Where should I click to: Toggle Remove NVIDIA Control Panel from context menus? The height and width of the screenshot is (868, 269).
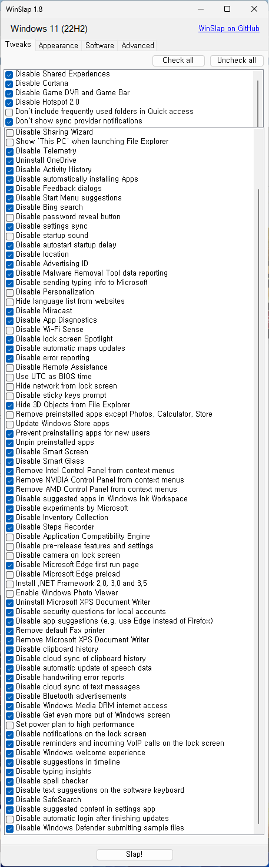[x=9, y=480]
